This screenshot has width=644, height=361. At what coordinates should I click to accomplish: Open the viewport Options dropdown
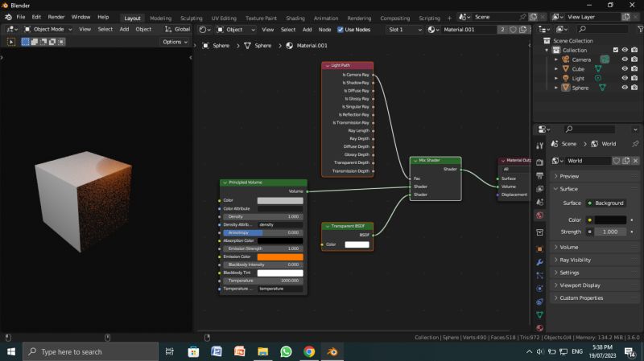(175, 42)
